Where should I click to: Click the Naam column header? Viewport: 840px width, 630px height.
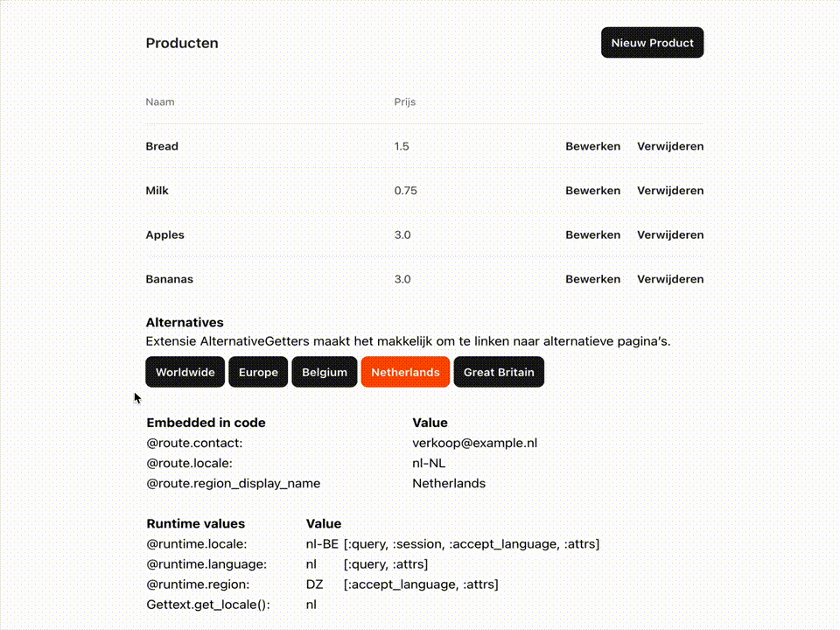pyautogui.click(x=159, y=101)
